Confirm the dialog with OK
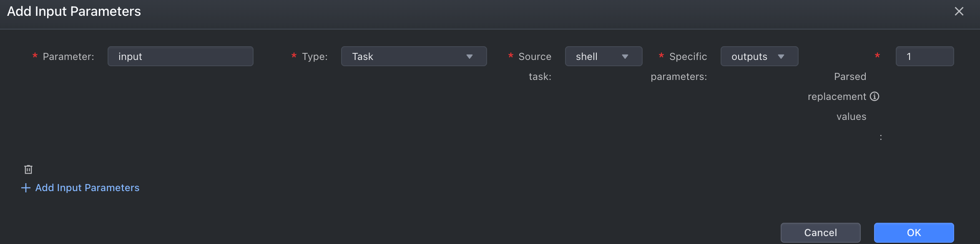The image size is (980, 244). (914, 232)
